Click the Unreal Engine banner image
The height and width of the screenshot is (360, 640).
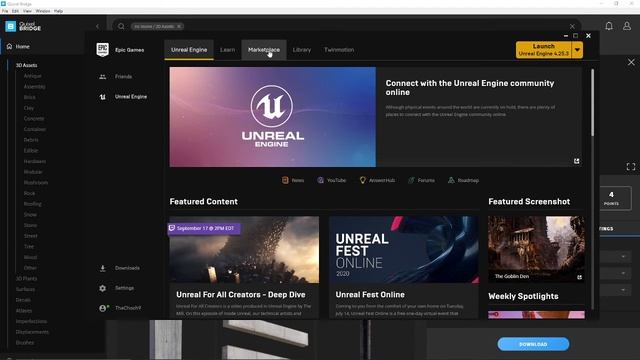click(273, 117)
